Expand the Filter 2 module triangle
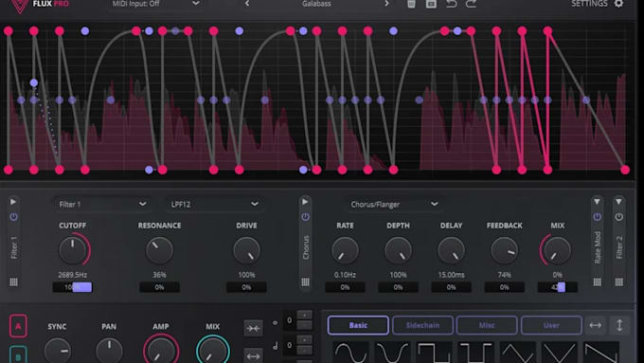644x363 pixels. (x=619, y=202)
